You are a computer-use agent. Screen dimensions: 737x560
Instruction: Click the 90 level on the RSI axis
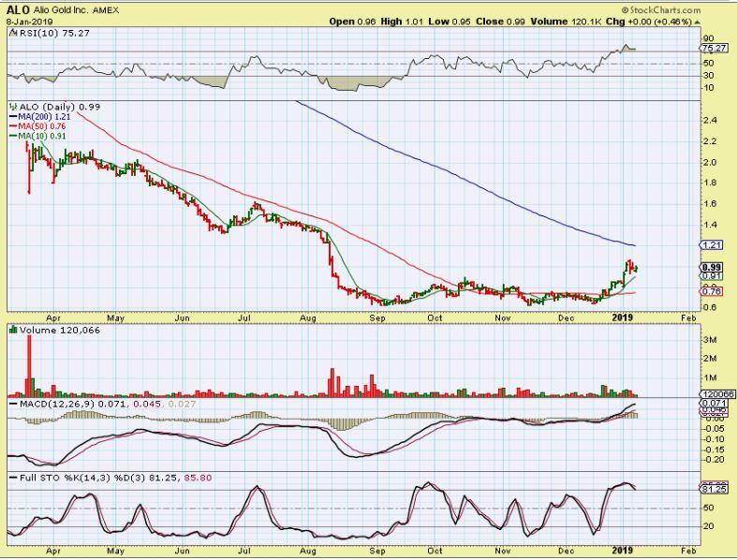tap(708, 38)
